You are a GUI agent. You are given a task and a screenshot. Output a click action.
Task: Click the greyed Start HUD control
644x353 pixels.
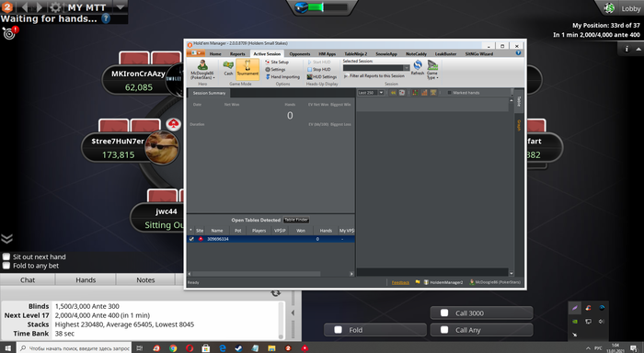point(318,62)
